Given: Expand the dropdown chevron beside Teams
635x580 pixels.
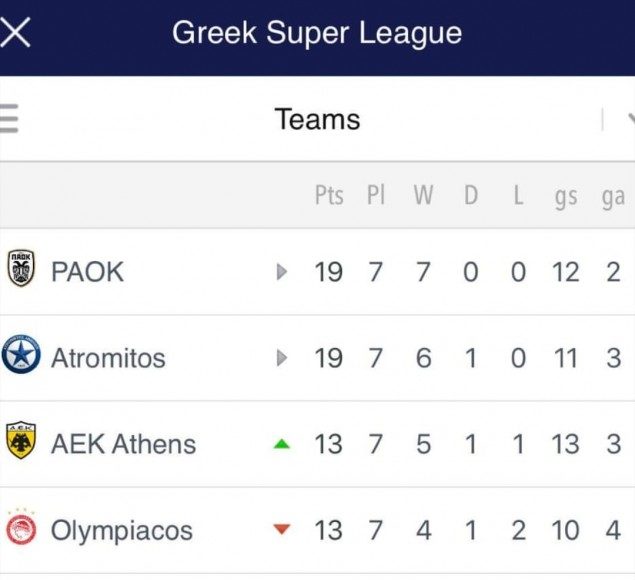Looking at the screenshot, I should (629, 120).
